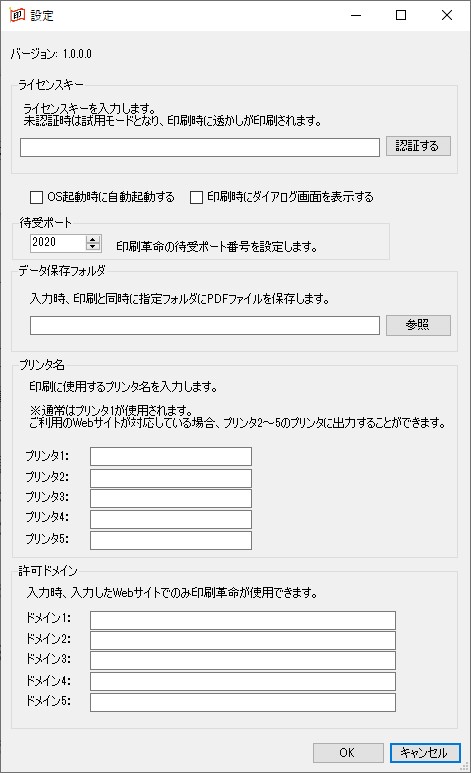Click the プリンタ1 input field
This screenshot has width=471, height=773.
[171, 457]
